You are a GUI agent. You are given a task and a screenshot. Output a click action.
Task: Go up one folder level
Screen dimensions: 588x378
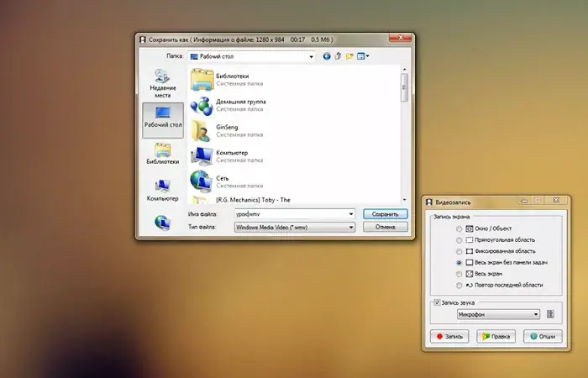(338, 56)
